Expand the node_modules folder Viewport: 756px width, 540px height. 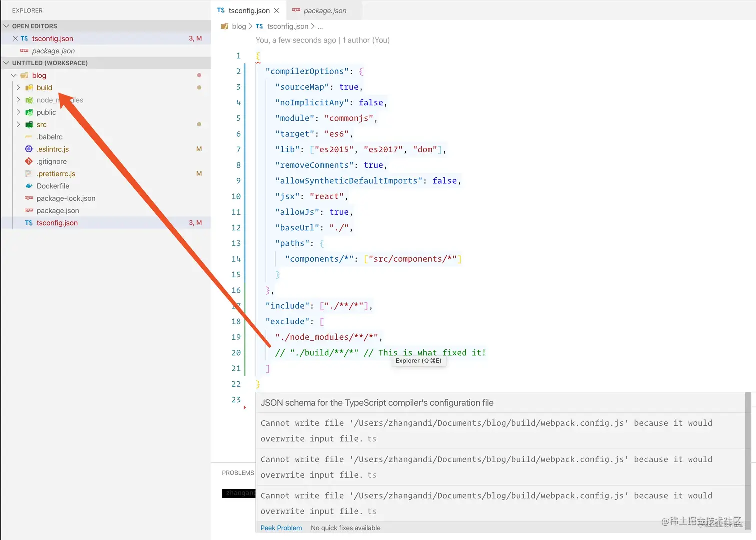tap(18, 100)
